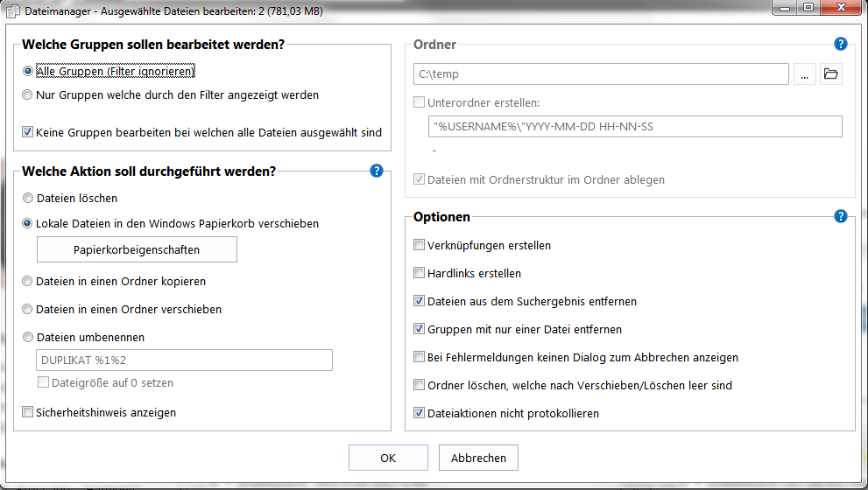Confirm with the OK button
The height and width of the screenshot is (490, 868).
[x=388, y=458]
